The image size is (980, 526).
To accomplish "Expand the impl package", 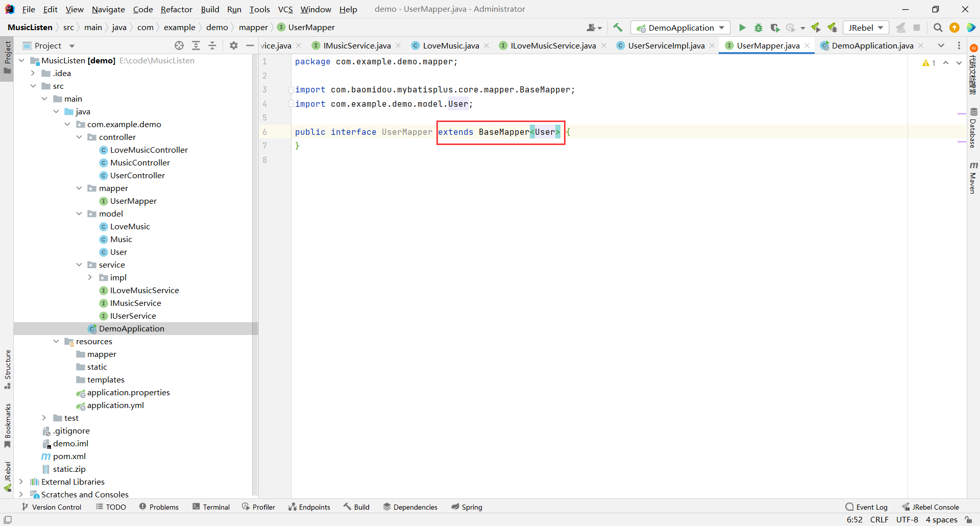I will point(90,277).
